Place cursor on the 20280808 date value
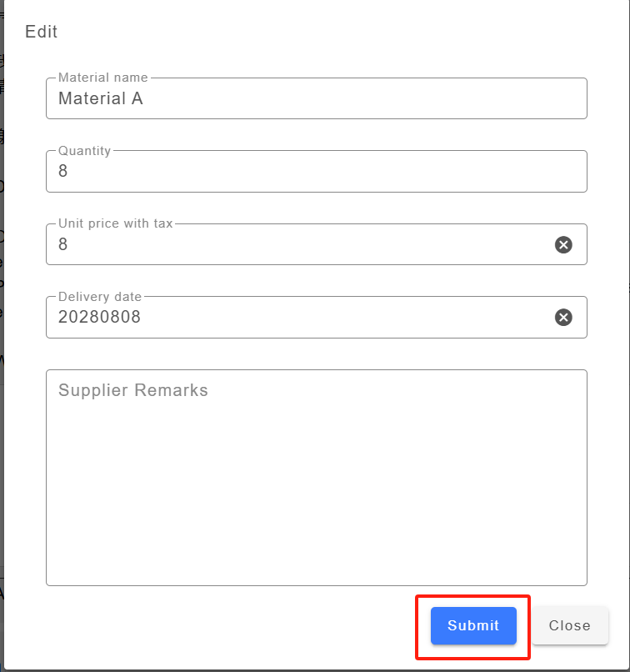 100,318
